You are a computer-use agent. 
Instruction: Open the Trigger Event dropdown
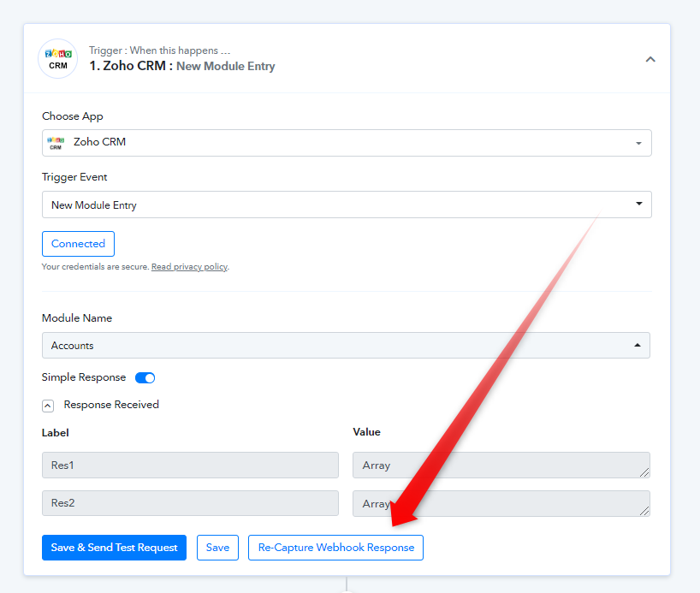(347, 205)
